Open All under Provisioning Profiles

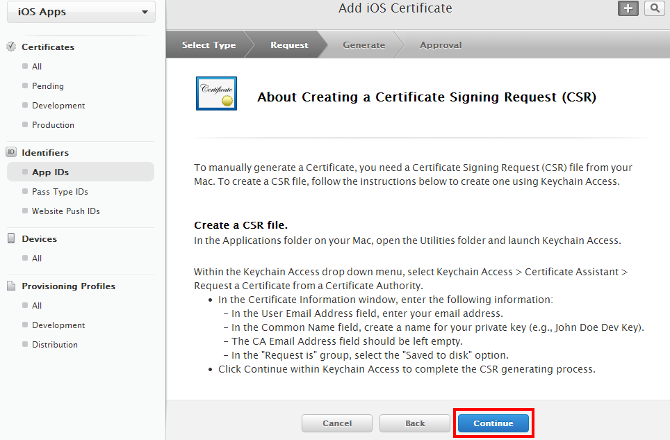click(x=37, y=305)
